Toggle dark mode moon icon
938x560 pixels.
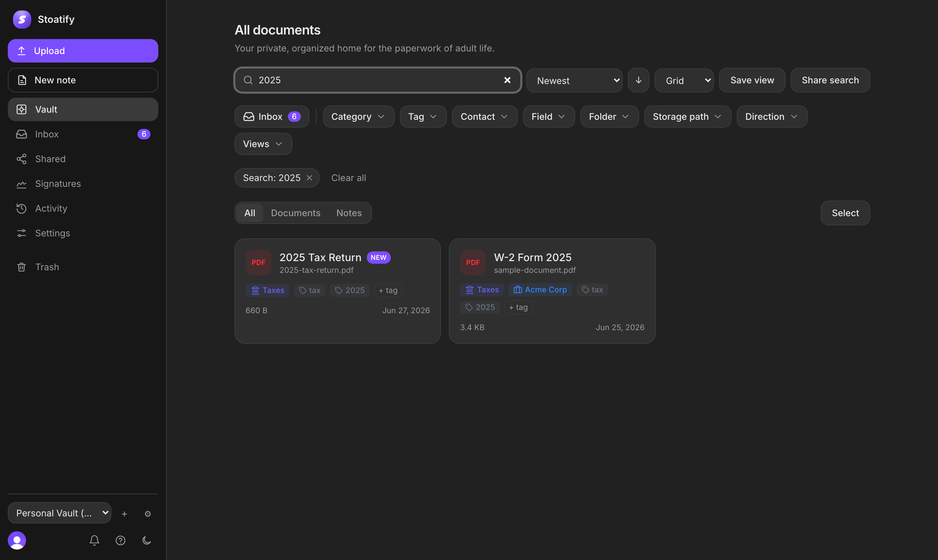click(x=147, y=540)
